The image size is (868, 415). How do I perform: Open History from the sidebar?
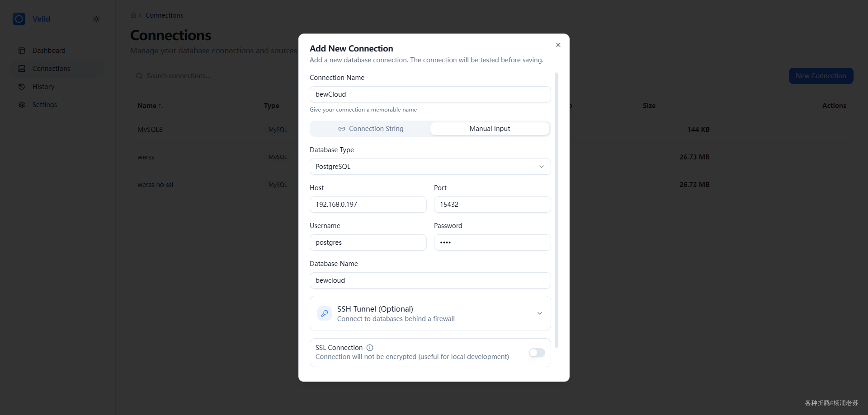pyautogui.click(x=58, y=87)
